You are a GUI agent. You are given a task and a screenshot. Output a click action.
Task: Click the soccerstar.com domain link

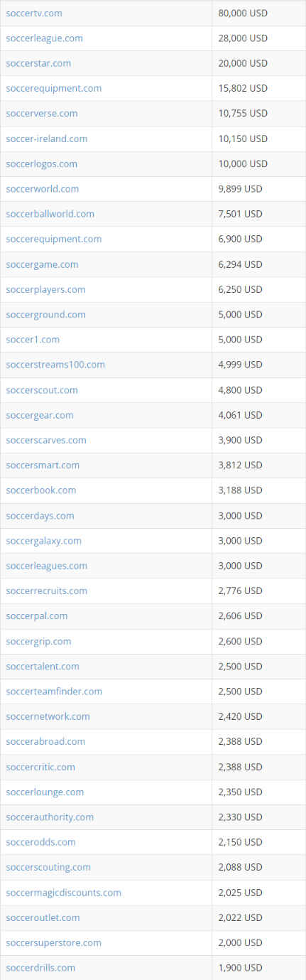coord(38,63)
